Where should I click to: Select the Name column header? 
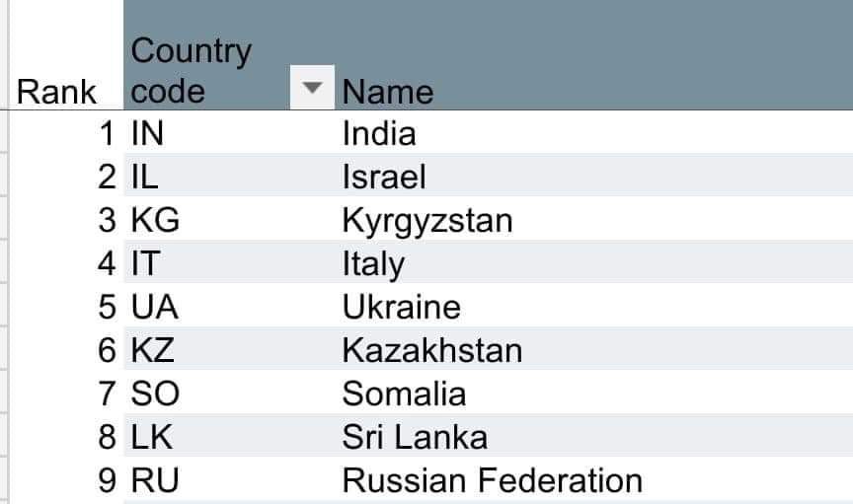point(594,55)
